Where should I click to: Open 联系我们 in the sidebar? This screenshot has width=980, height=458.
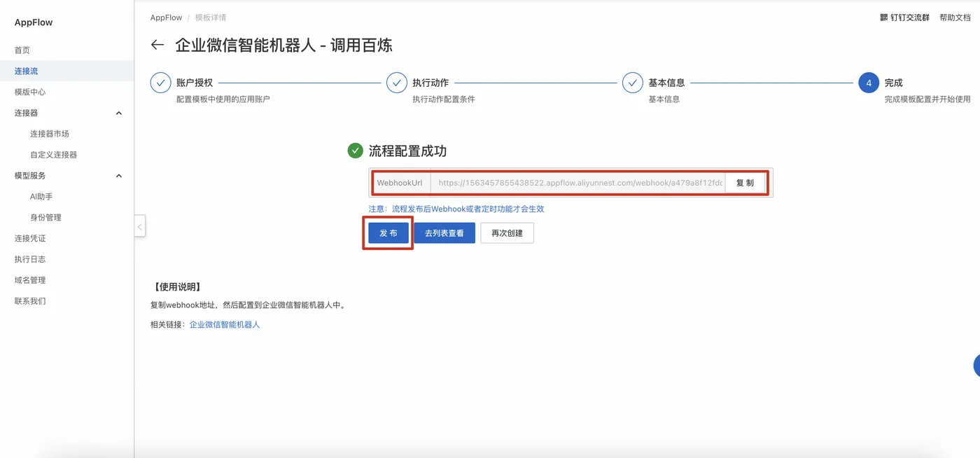(x=30, y=301)
